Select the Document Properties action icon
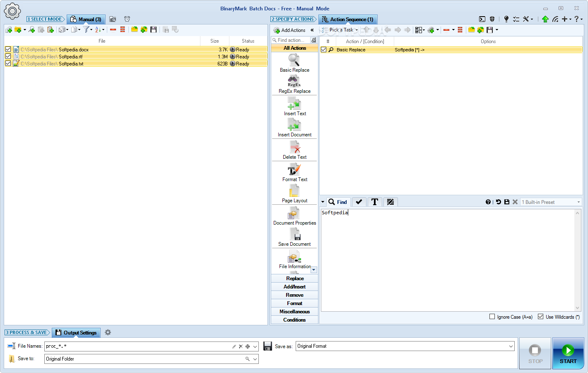The height and width of the screenshot is (373, 588). click(x=294, y=216)
